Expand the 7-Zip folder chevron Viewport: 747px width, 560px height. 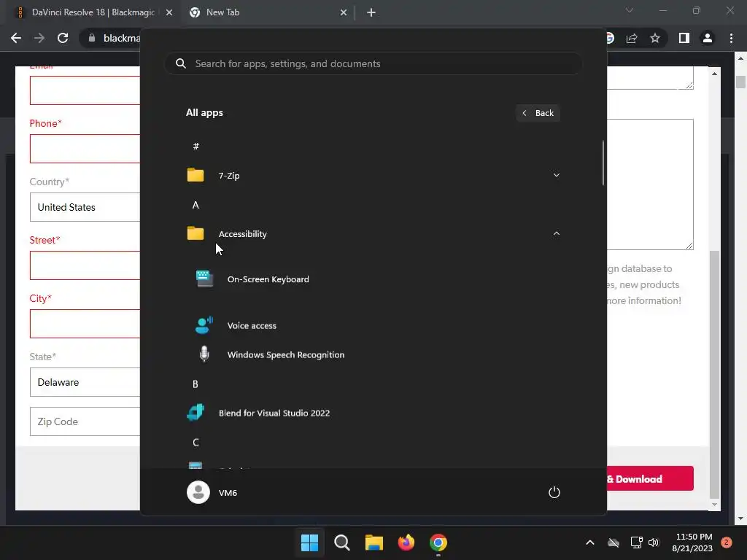556,175
